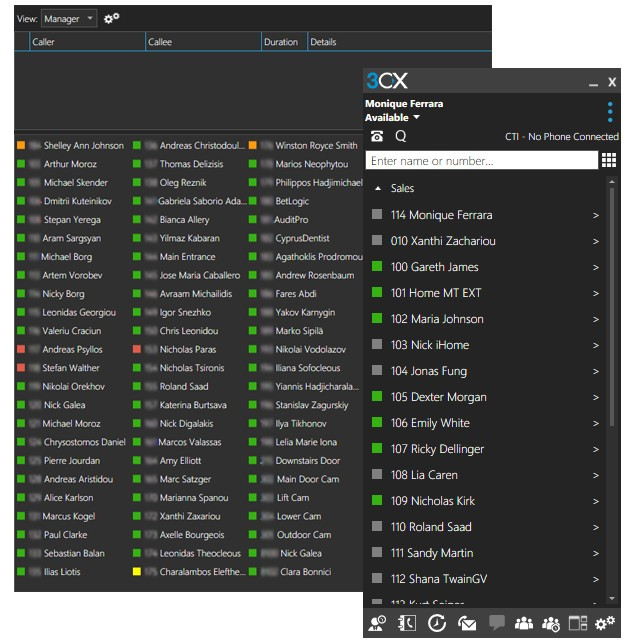Select Shelley Ann Johnson in the manager list

click(83, 146)
